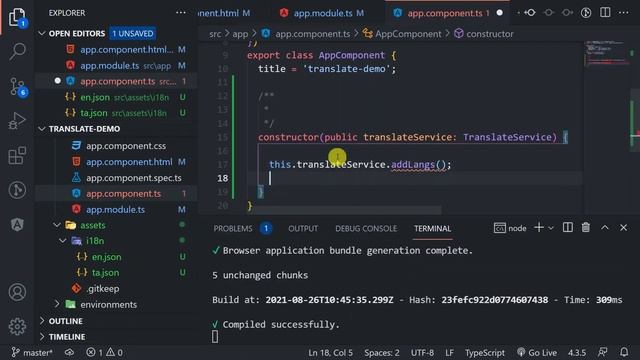The height and width of the screenshot is (360, 640).
Task: Open the Search view in activity bar
Action: [17, 51]
